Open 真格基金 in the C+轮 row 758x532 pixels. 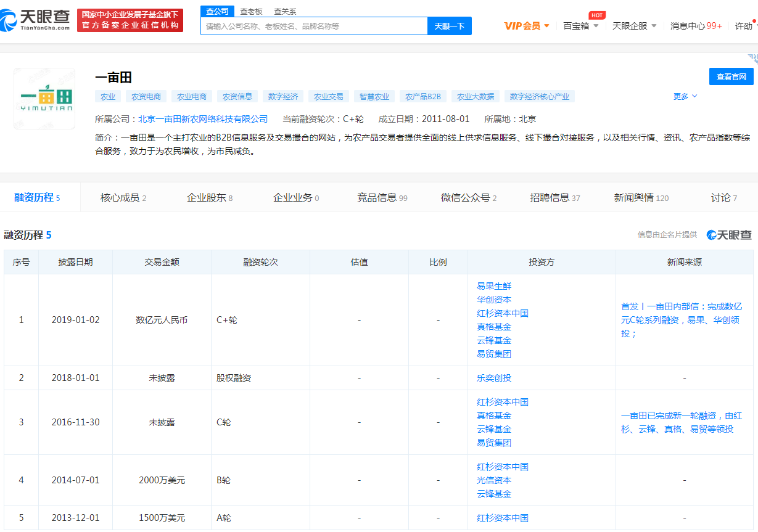[x=494, y=327]
